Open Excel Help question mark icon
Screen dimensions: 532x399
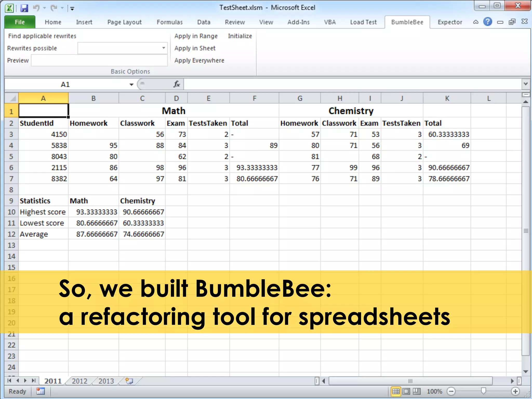point(488,22)
